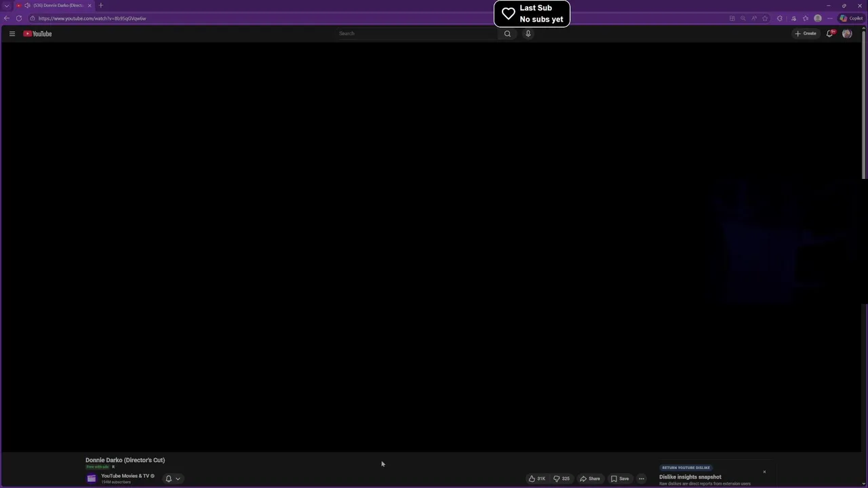Open more actions three-dot menu
This screenshot has width=868, height=488.
point(642,479)
